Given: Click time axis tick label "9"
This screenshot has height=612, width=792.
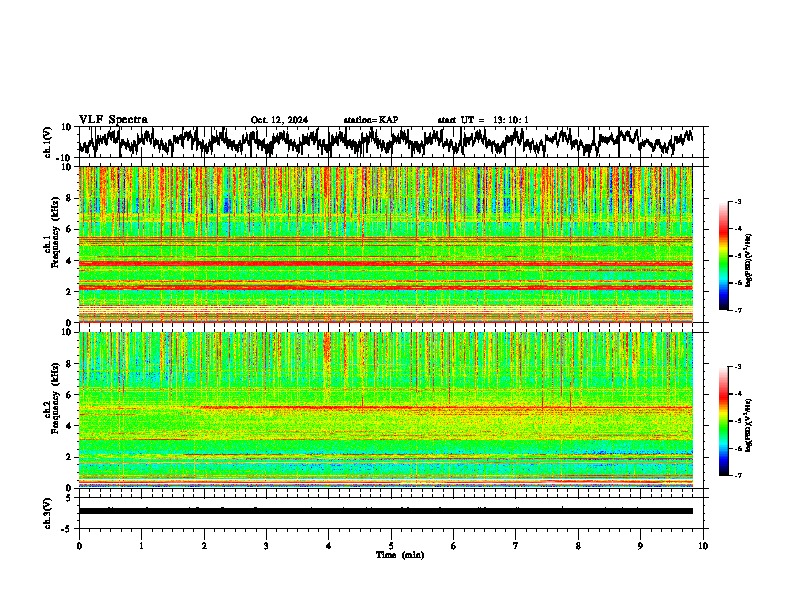Looking at the screenshot, I should [x=640, y=546].
